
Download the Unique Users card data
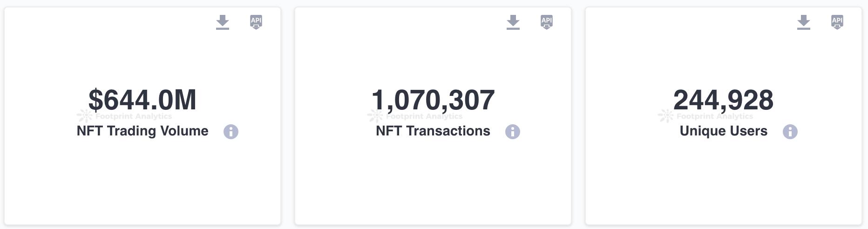(x=804, y=22)
